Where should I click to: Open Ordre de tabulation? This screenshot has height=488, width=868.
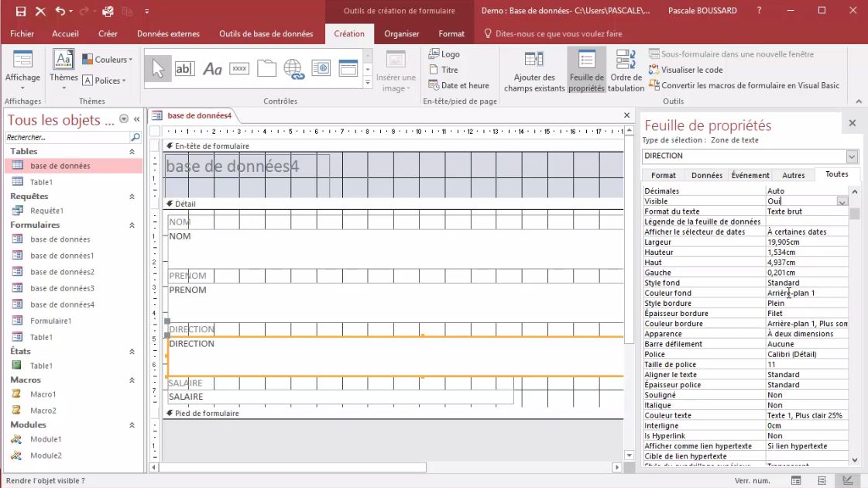click(626, 72)
